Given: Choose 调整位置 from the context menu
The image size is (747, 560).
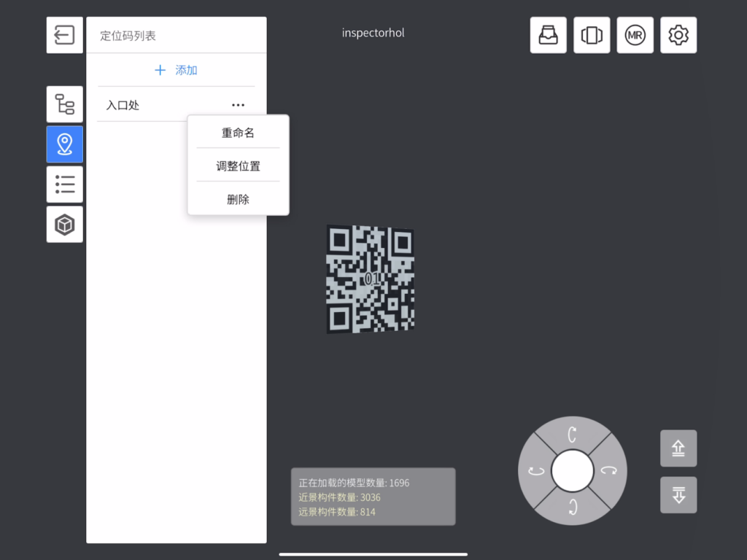Looking at the screenshot, I should [238, 166].
